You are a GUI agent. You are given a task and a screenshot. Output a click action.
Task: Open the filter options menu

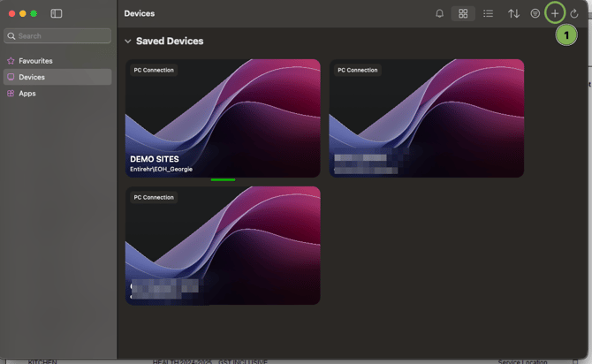click(535, 14)
